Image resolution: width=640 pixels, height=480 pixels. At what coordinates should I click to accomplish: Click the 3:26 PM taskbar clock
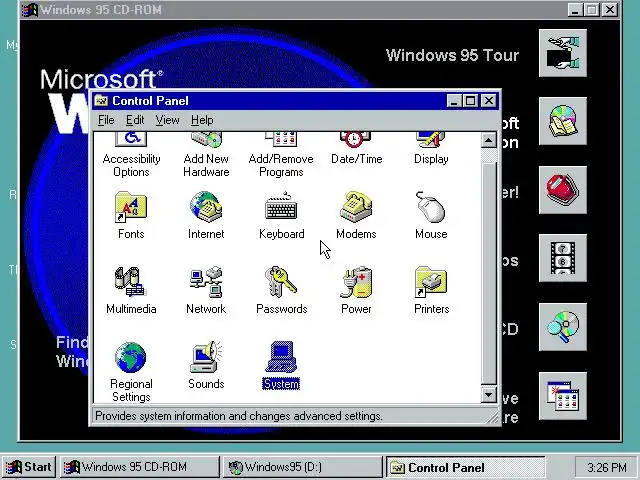coord(607,467)
